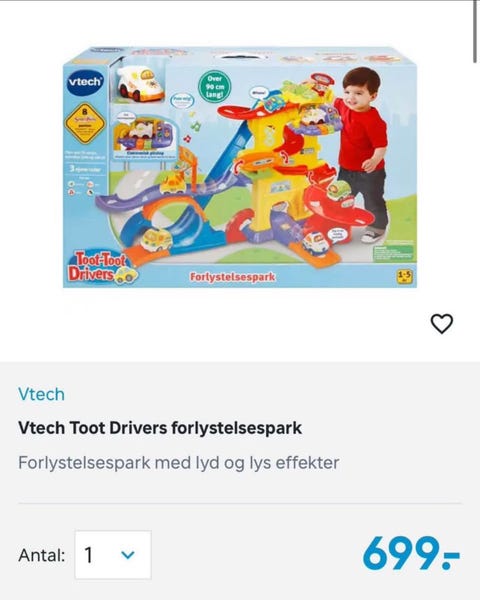Open Vtech Toot Drivers forlystelsespark title
This screenshot has width=480, height=600.
click(x=160, y=428)
